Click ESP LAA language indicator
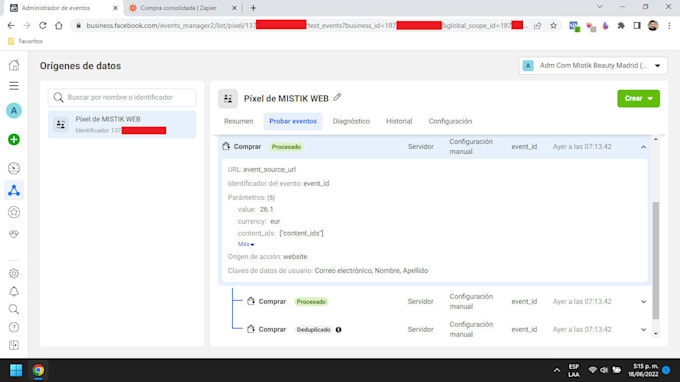680x382 pixels. pyautogui.click(x=574, y=370)
